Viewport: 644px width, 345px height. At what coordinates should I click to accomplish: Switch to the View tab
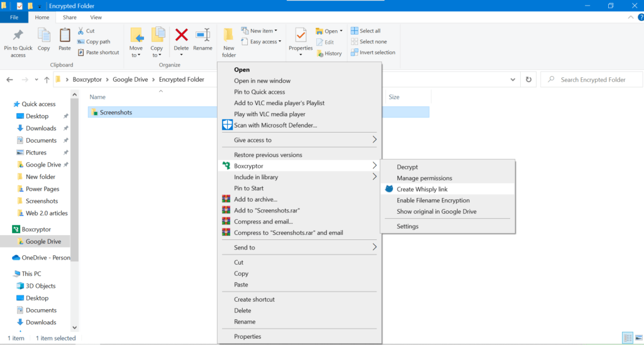[96, 17]
